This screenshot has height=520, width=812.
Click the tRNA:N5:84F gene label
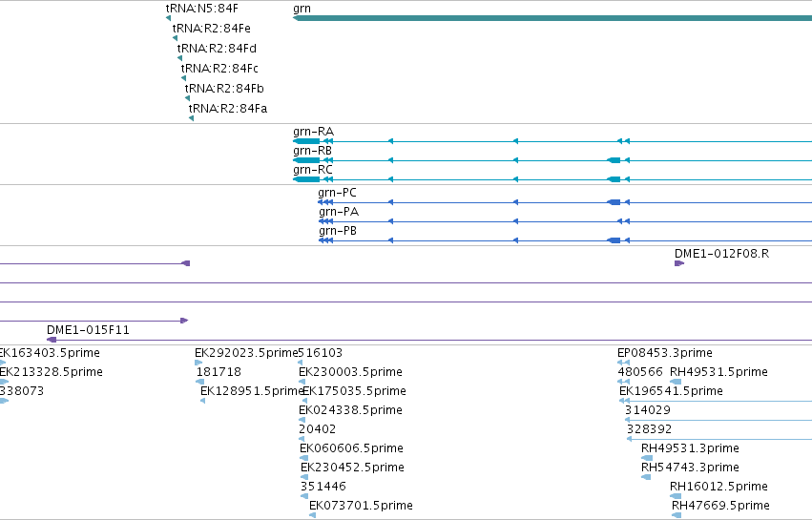point(202,9)
